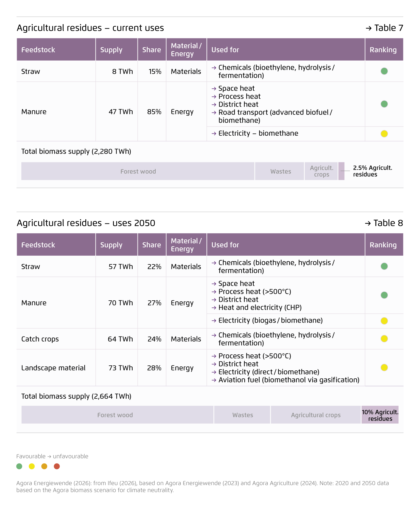Image resolution: width=420 pixels, height=509 pixels.
Task: Click the Wastes segment in the 2,664 TWh bar
Action: (242, 415)
